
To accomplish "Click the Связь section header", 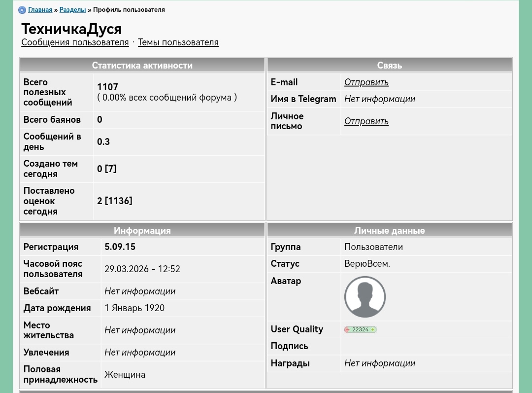I will click(x=390, y=65).
